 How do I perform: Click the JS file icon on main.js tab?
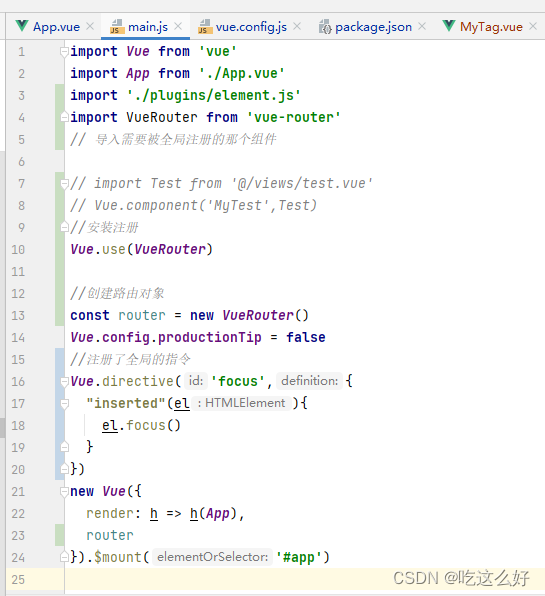(x=117, y=27)
